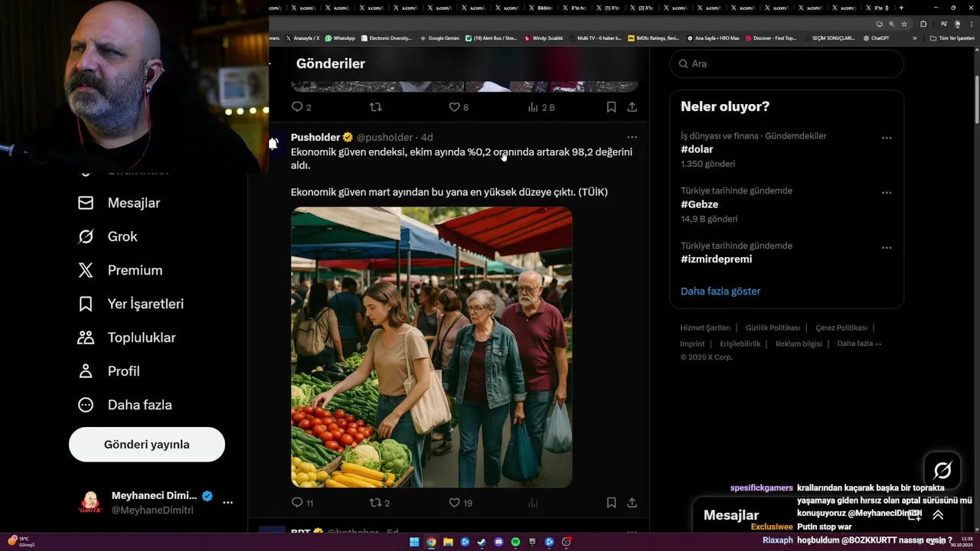Open Discord from the taskbar
Viewport: 980px width, 551px height.
pyautogui.click(x=498, y=542)
